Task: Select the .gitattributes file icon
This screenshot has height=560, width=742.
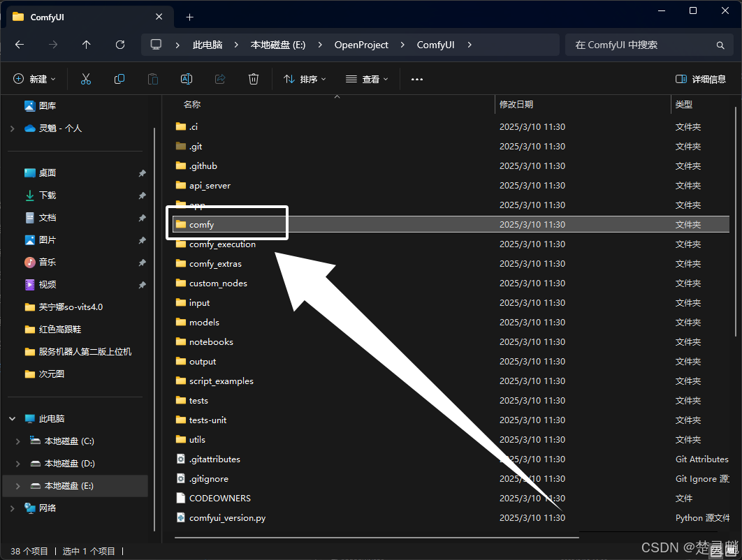Action: (x=181, y=459)
